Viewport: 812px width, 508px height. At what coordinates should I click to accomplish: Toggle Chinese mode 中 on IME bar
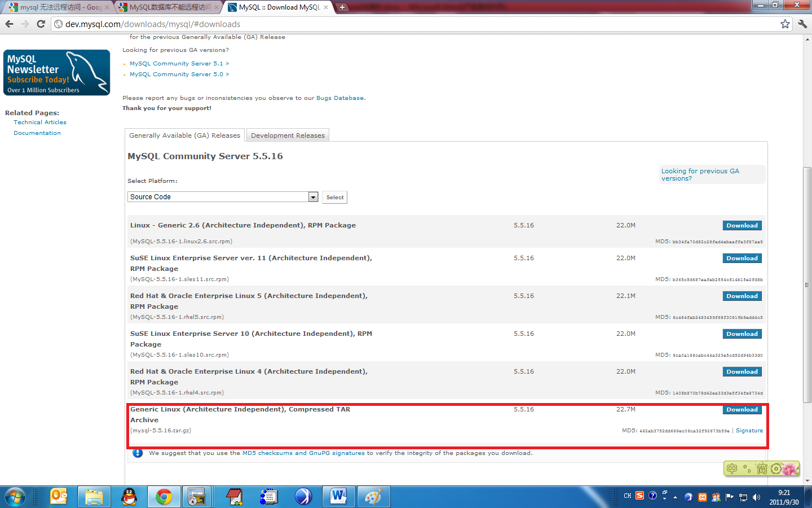click(732, 468)
